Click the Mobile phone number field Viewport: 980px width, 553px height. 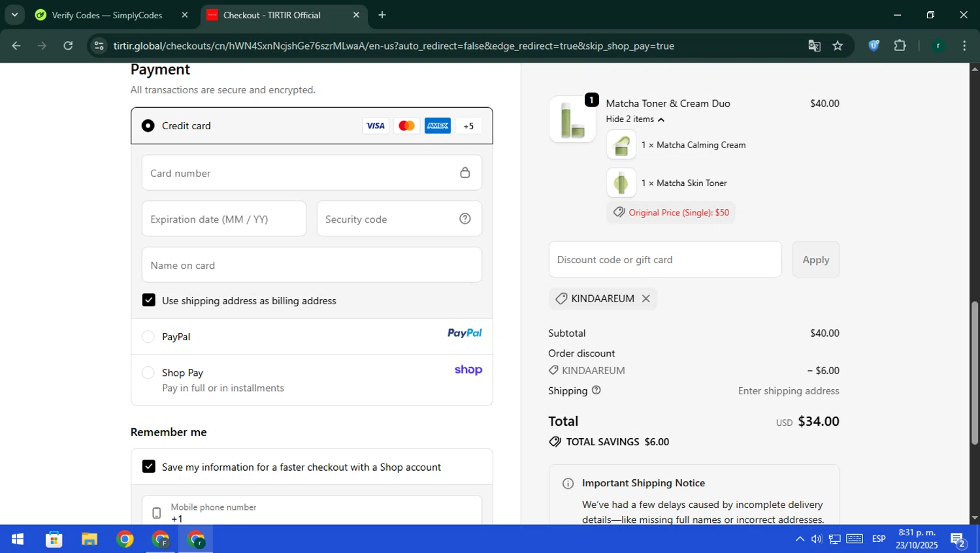[x=312, y=511]
